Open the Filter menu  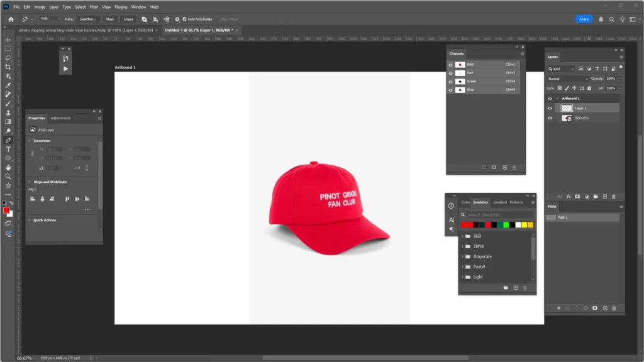coord(94,7)
